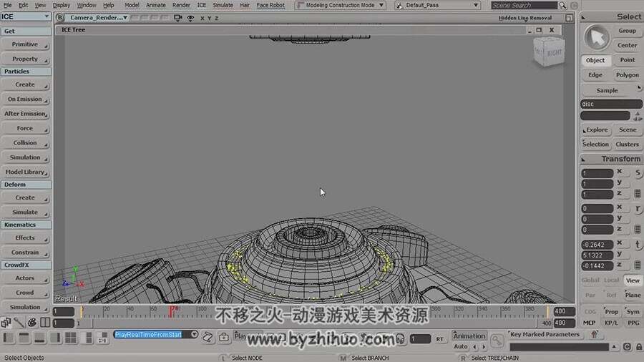Click the two-pane split layout icon next to the palette
This screenshot has height=362, width=644.
[x=45, y=323]
